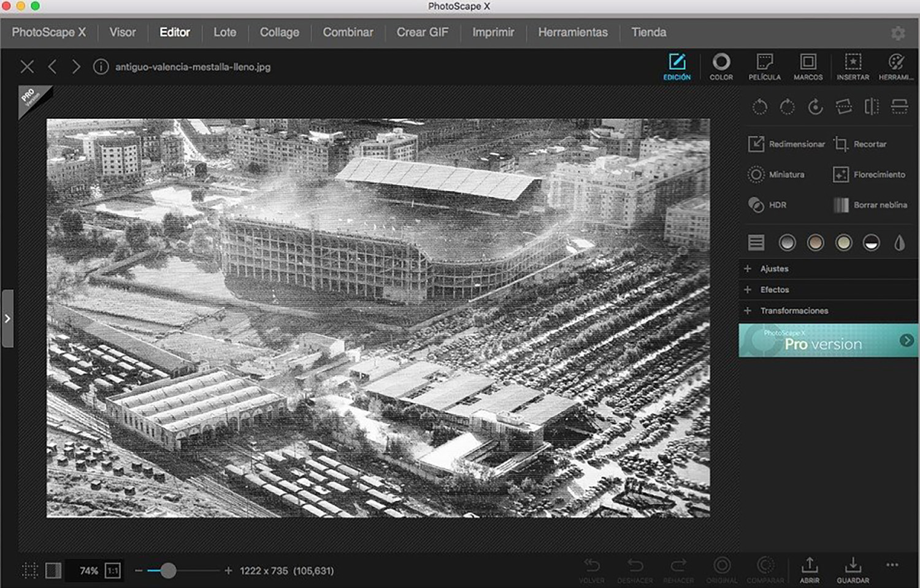920x588 pixels.
Task: Click the Pro version banner
Action: [828, 340]
